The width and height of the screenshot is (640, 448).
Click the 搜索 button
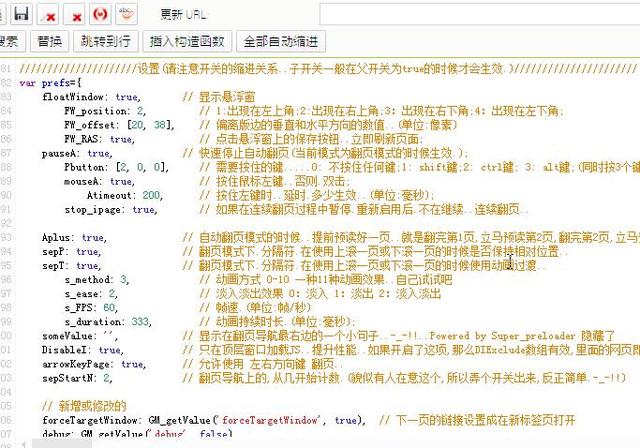click(10, 41)
